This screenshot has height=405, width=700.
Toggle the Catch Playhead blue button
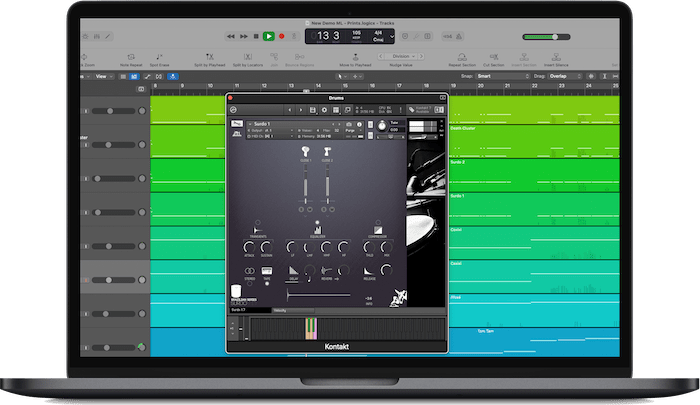point(173,76)
